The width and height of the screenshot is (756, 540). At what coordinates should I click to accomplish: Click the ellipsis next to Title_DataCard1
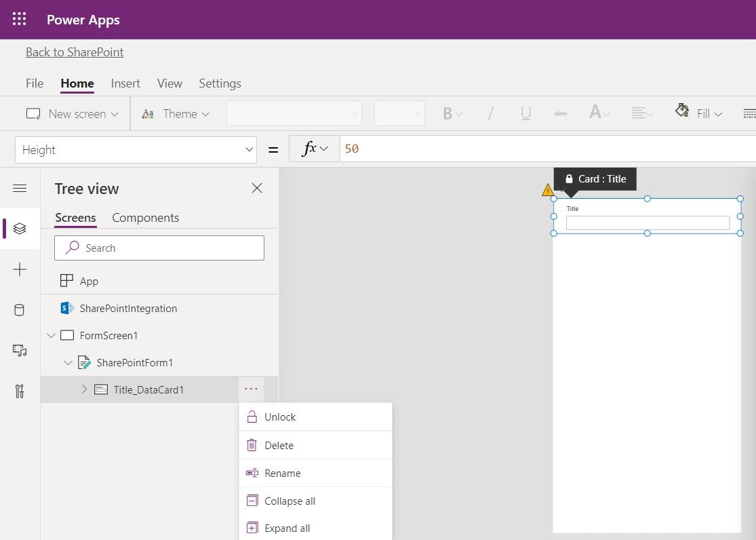pyautogui.click(x=251, y=389)
